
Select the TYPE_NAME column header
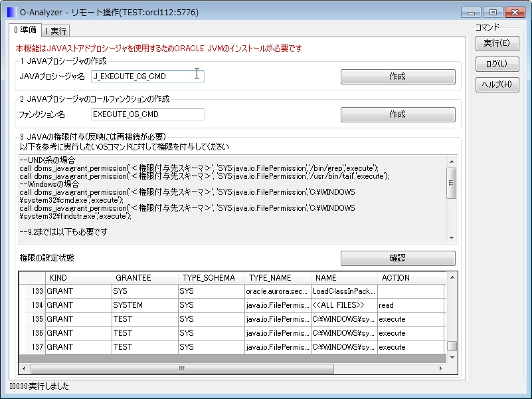click(x=278, y=278)
